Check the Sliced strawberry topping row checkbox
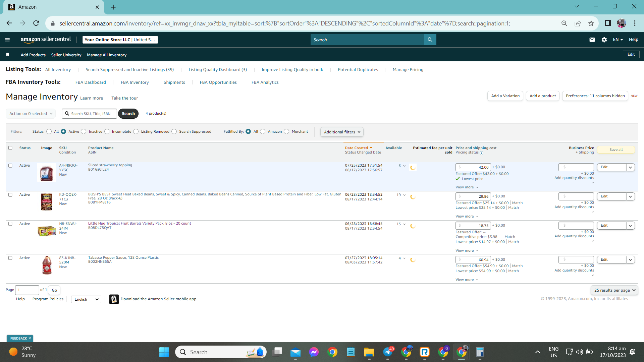The height and width of the screenshot is (362, 644). [x=10, y=166]
